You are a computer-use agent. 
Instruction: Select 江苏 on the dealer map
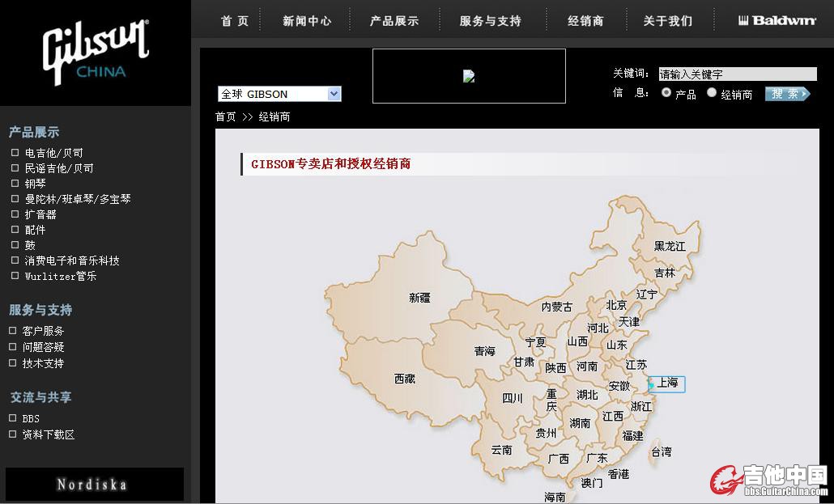(x=636, y=365)
